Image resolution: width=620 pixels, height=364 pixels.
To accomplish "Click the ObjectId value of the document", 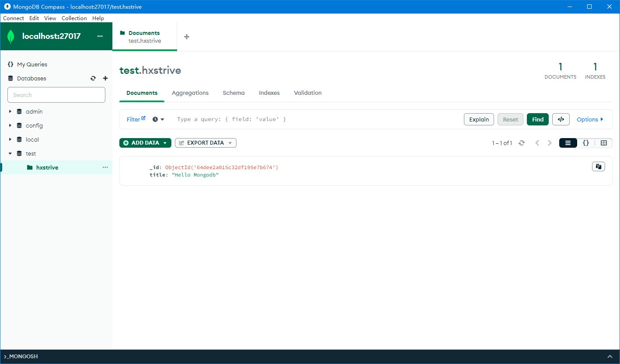I will click(x=222, y=167).
